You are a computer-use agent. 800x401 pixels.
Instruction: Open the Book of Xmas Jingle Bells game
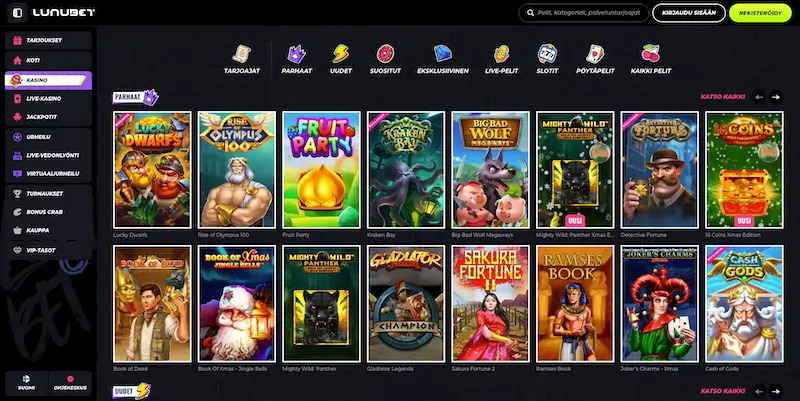pyautogui.click(x=237, y=304)
